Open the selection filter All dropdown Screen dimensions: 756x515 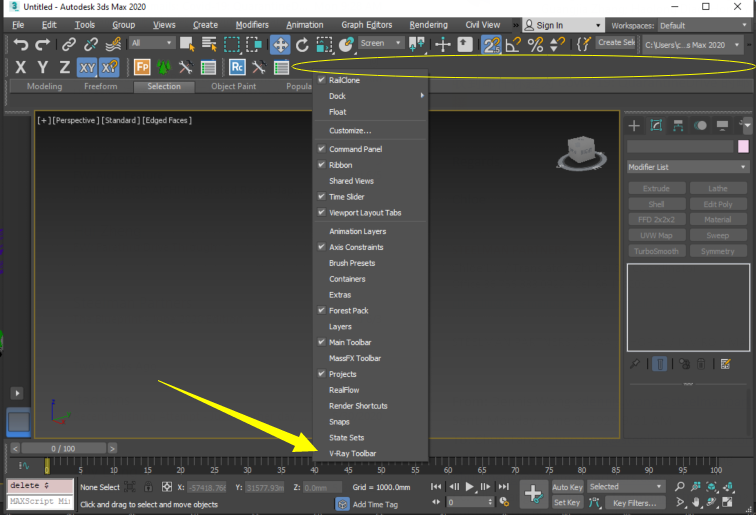coord(151,43)
